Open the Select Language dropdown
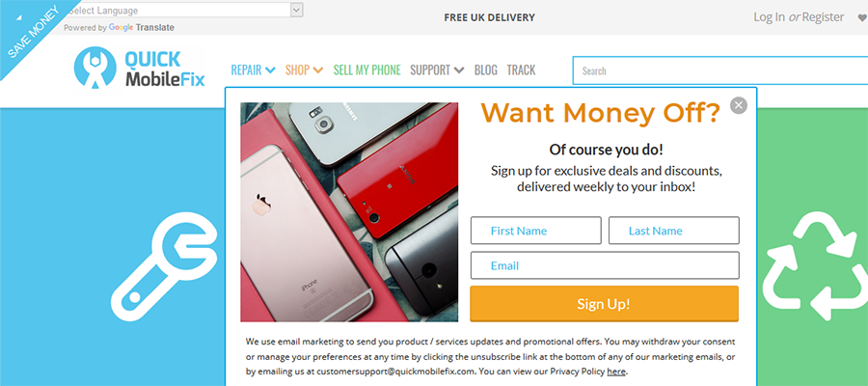This screenshot has width=868, height=386. 183,10
